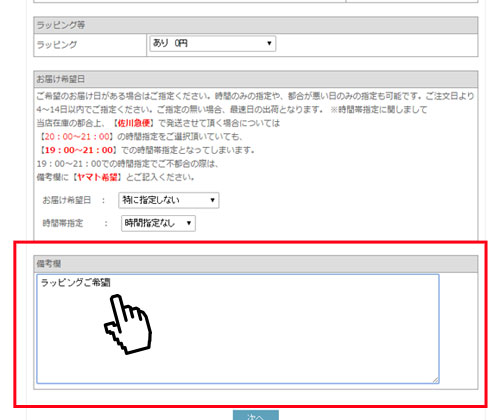500x420 pixels.
Task: Click the 備考欄に…とご記入ください instruction line
Action: [x=115, y=177]
